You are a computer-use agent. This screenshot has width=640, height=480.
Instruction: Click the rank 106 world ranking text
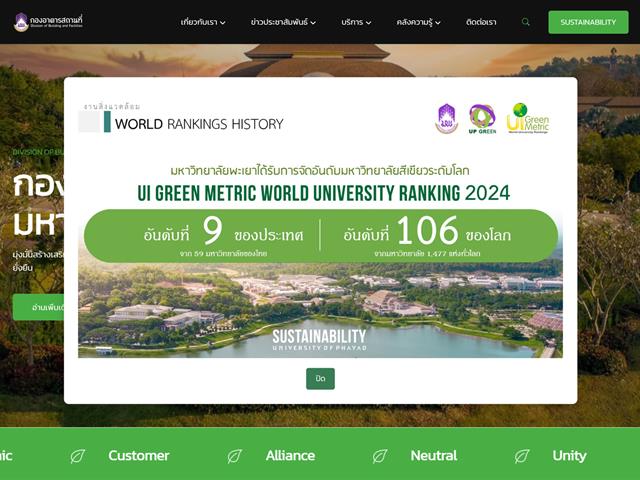pyautogui.click(x=427, y=236)
